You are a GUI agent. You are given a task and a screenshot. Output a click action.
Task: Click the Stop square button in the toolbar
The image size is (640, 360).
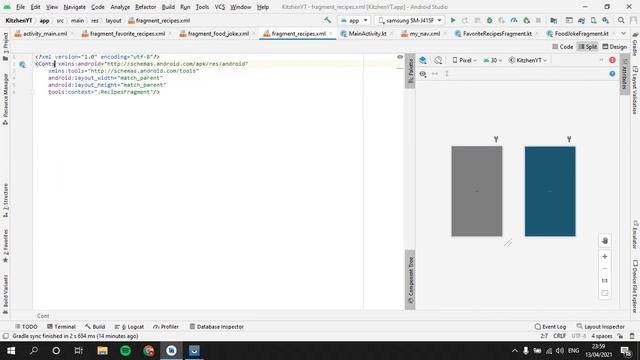coord(538,20)
